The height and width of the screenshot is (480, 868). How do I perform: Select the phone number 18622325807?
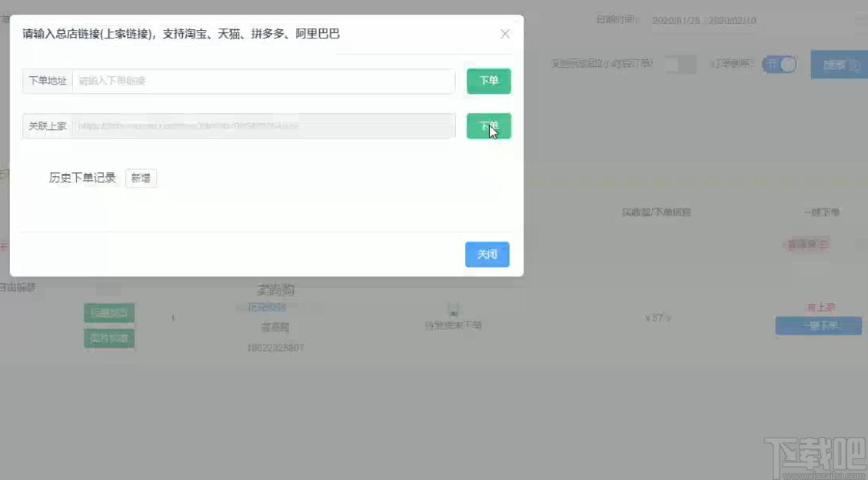point(275,348)
